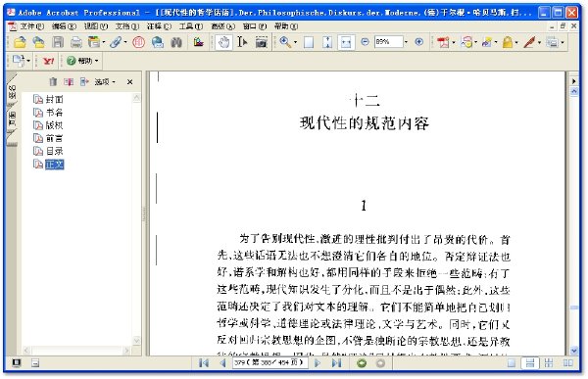The image size is (588, 379).
Task: Click the page number input field
Action: tap(270, 363)
